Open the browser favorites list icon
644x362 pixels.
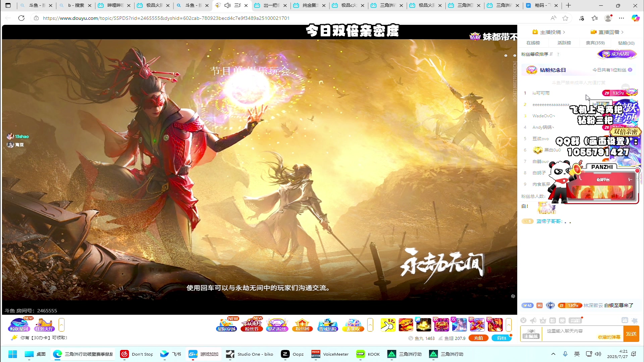(595, 18)
